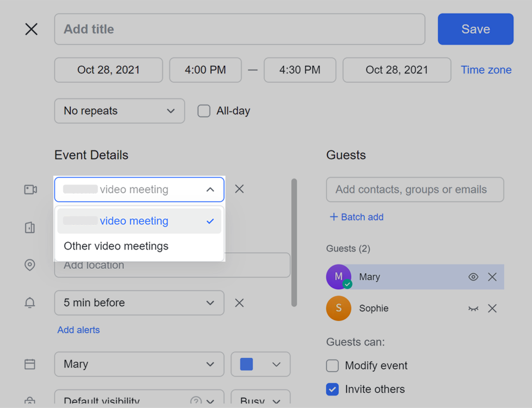Open the Mary calendar selection dropdown
The width and height of the screenshot is (532, 408).
coord(139,364)
